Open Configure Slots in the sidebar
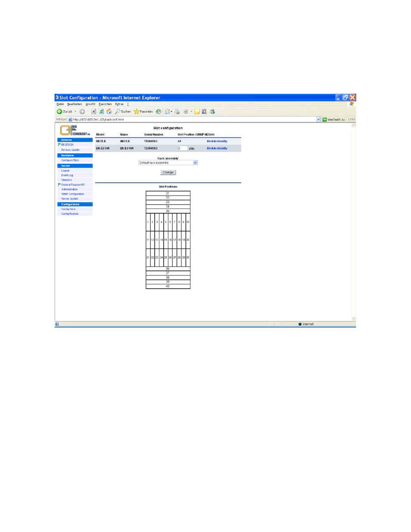The width and height of the screenshot is (411, 532). pyautogui.click(x=70, y=160)
